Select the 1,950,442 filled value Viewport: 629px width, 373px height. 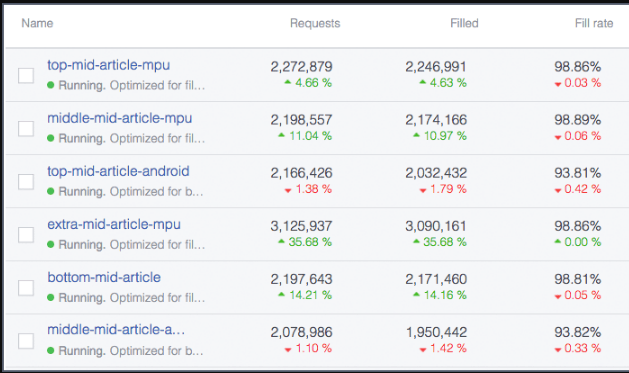point(436,332)
